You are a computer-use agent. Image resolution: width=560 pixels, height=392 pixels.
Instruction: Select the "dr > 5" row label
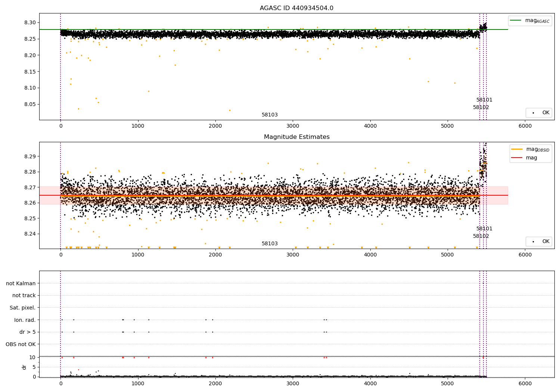28,332
